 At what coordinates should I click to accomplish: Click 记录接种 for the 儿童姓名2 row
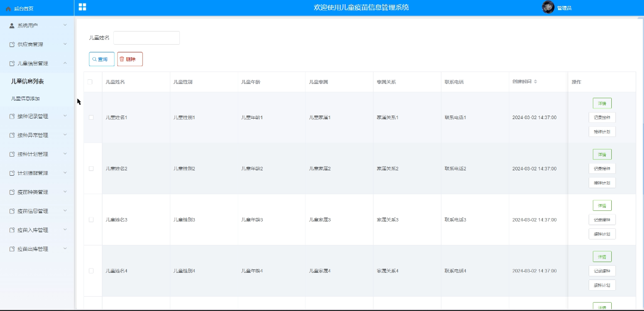point(602,169)
